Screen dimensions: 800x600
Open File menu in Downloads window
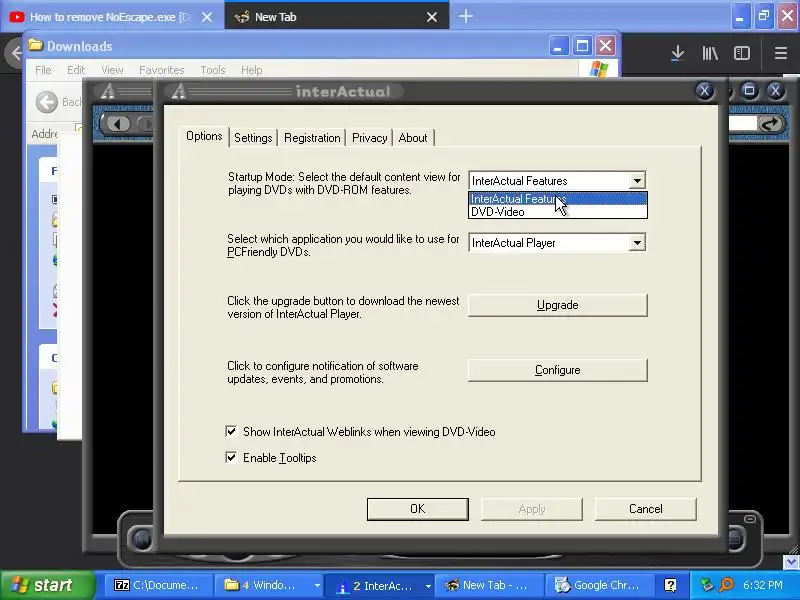(43, 70)
